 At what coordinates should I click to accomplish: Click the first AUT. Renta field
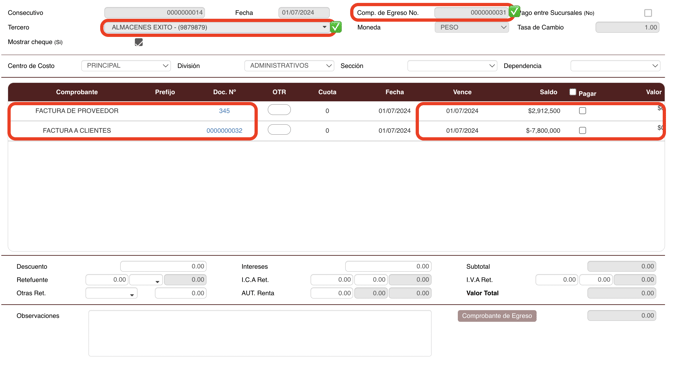point(332,293)
